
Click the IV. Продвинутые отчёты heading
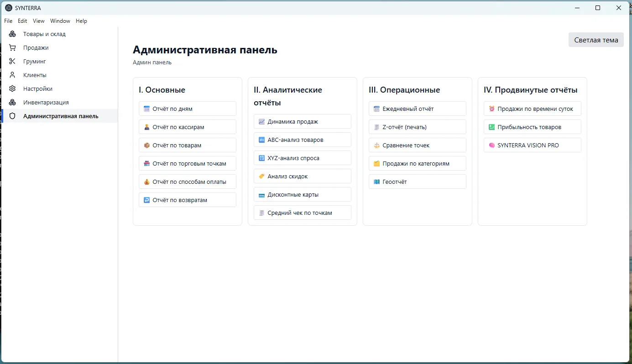pyautogui.click(x=531, y=90)
